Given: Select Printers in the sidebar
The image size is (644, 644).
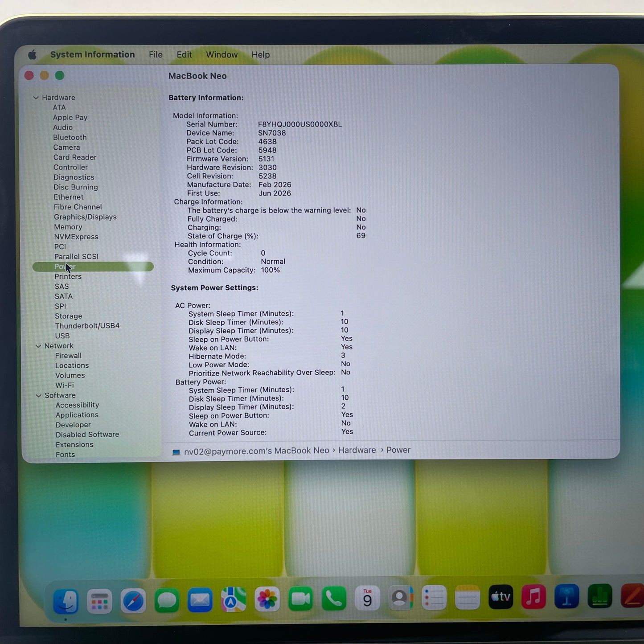Looking at the screenshot, I should (68, 276).
